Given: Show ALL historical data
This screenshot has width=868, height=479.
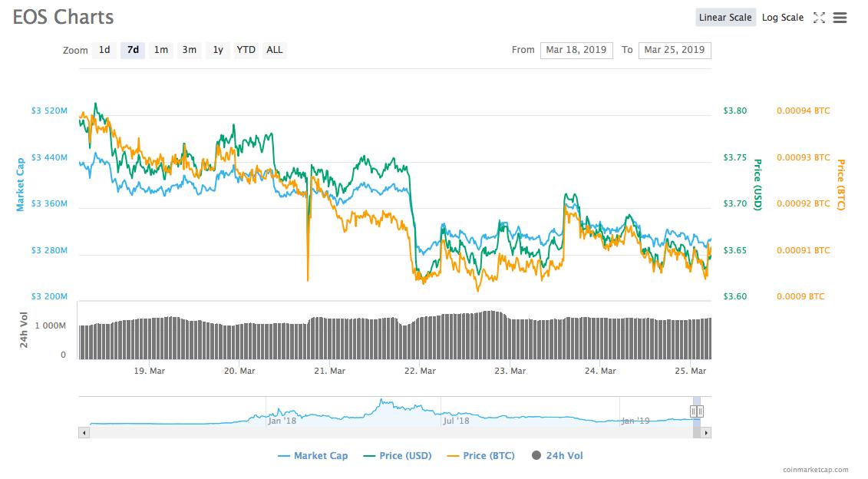Looking at the screenshot, I should [x=274, y=50].
